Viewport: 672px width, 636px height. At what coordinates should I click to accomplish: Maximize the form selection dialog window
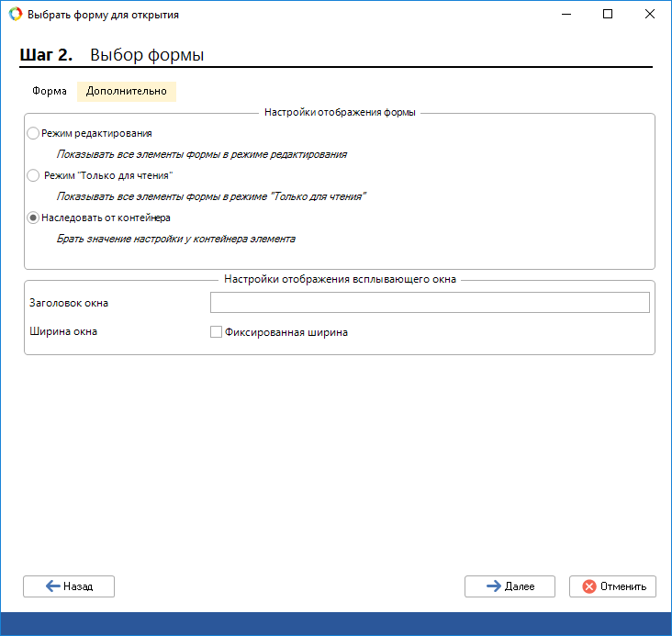[x=608, y=15]
